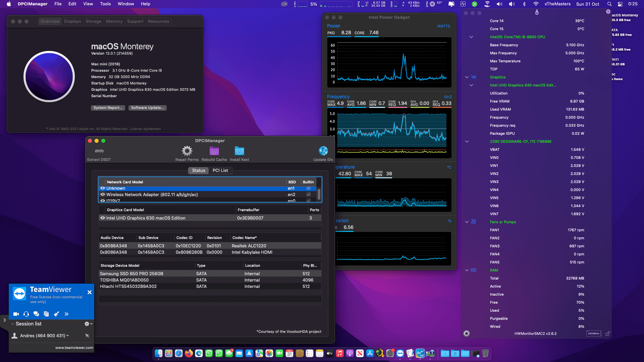This screenshot has width=644, height=362.
Task: Open Control Center in menu bar
Action: (620, 4)
